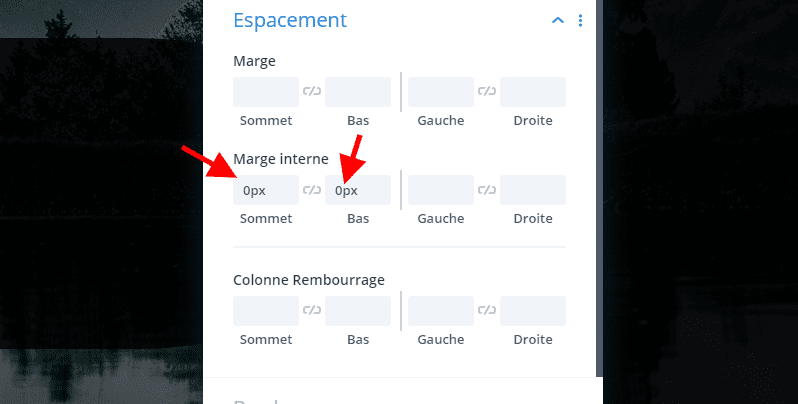The width and height of the screenshot is (798, 404).
Task: Click the Espacement section title
Action: coord(290,21)
